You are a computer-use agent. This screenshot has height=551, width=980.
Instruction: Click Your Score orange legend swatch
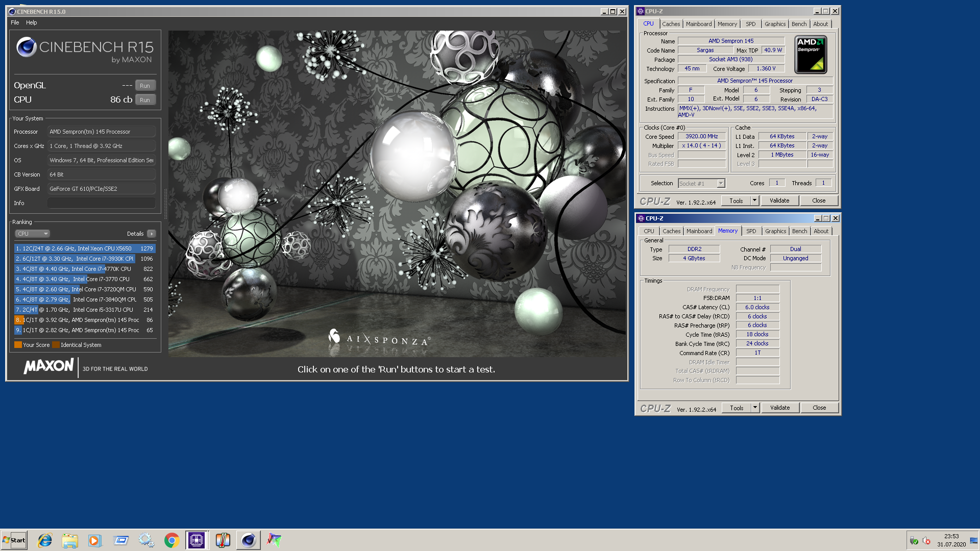[x=18, y=345]
